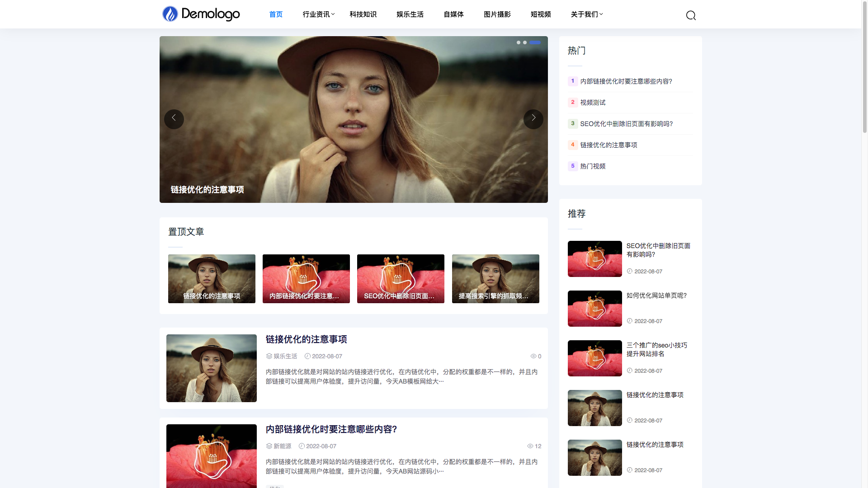Image resolution: width=868 pixels, height=488 pixels.
Task: Open recommended 如何优化网站单页呢? title
Action: tap(656, 296)
